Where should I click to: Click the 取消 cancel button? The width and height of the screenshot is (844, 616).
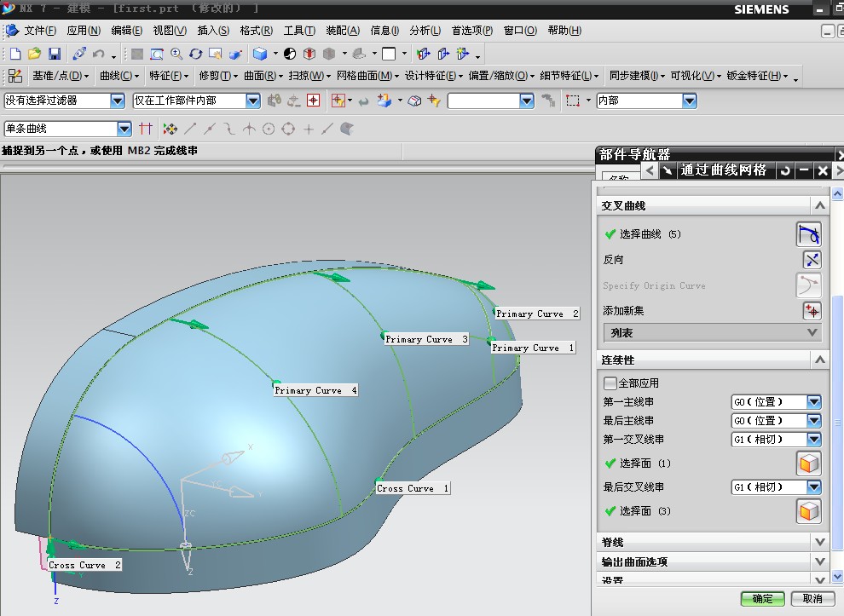pos(812,599)
